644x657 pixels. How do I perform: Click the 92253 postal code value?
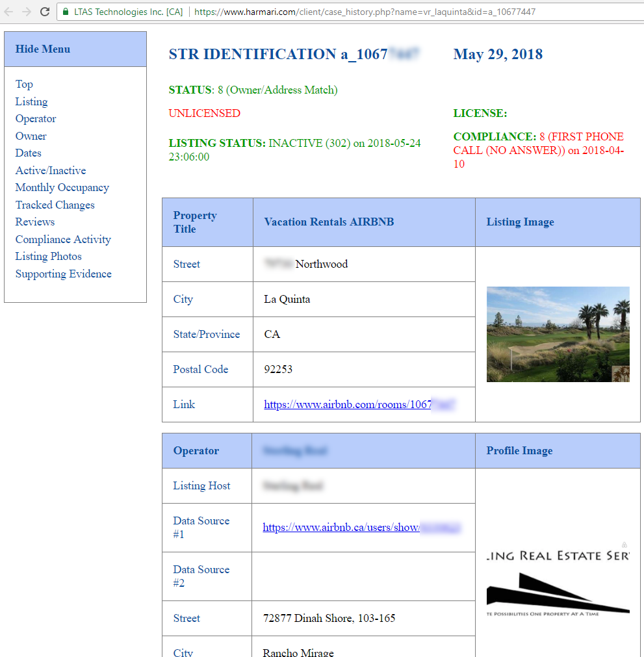click(x=278, y=369)
